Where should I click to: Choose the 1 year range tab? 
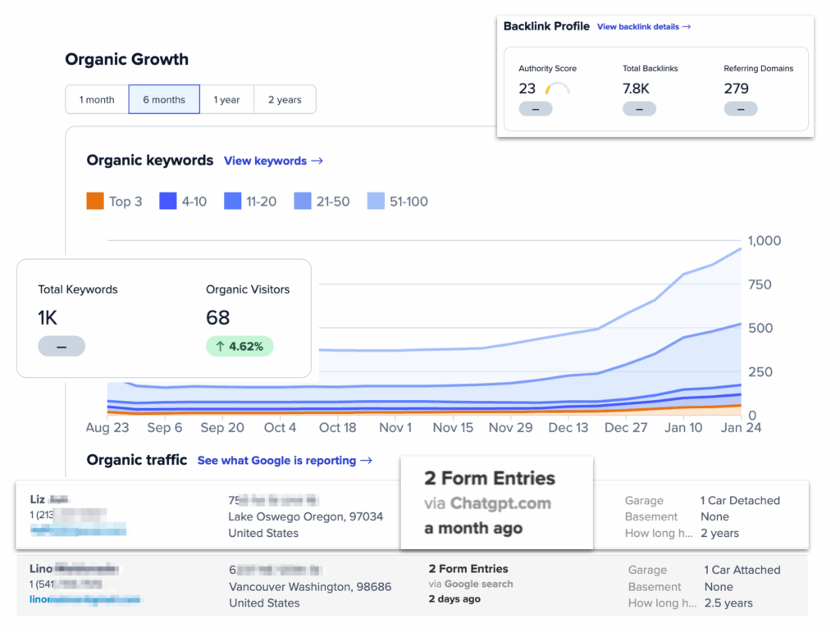coord(226,100)
